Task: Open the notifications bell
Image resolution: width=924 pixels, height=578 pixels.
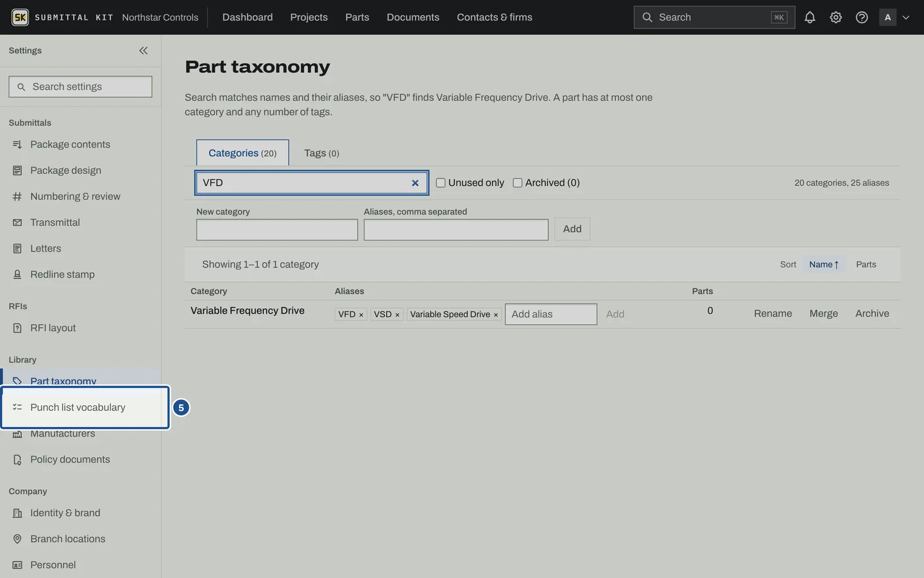Action: pos(810,17)
